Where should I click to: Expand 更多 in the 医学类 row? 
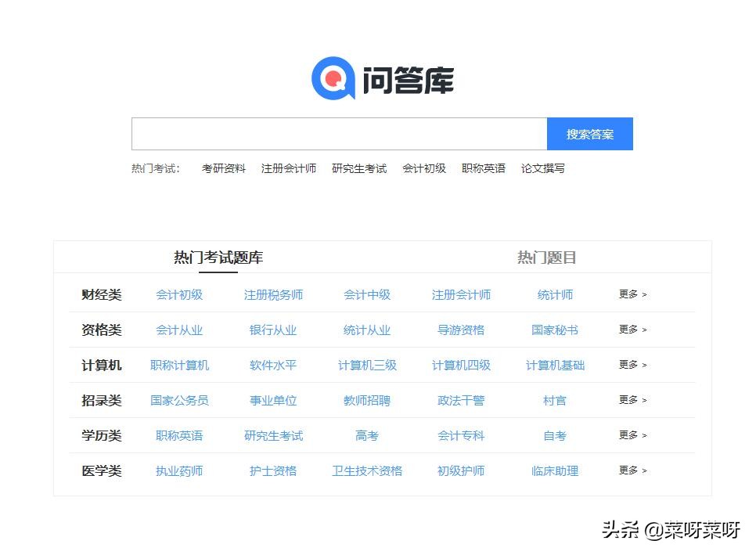tap(631, 471)
